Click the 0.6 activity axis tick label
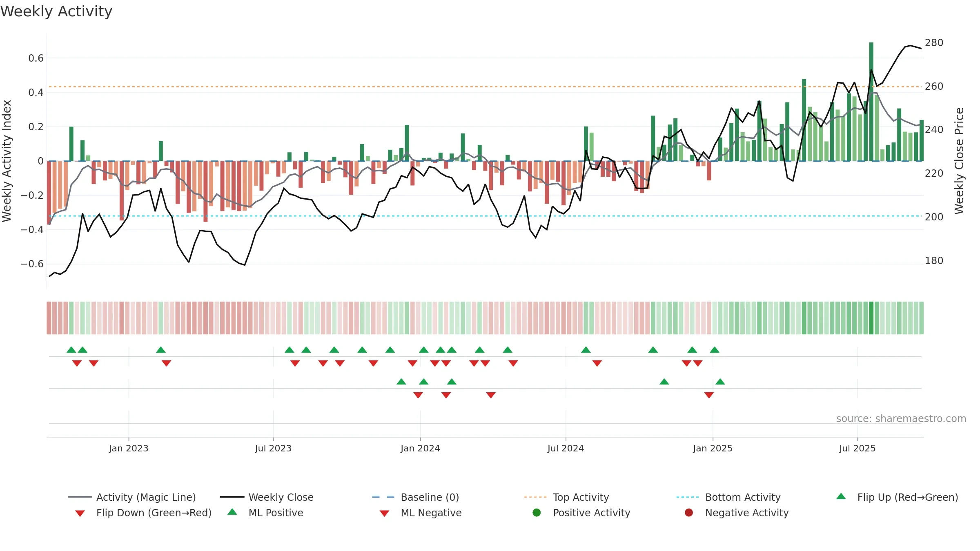The width and height of the screenshot is (980, 551). point(36,58)
